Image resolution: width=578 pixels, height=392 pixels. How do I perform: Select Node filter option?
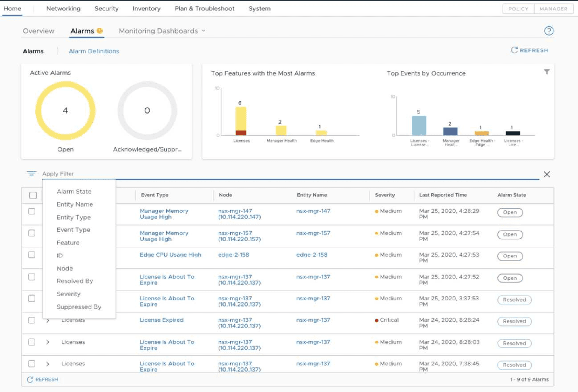pos(65,268)
